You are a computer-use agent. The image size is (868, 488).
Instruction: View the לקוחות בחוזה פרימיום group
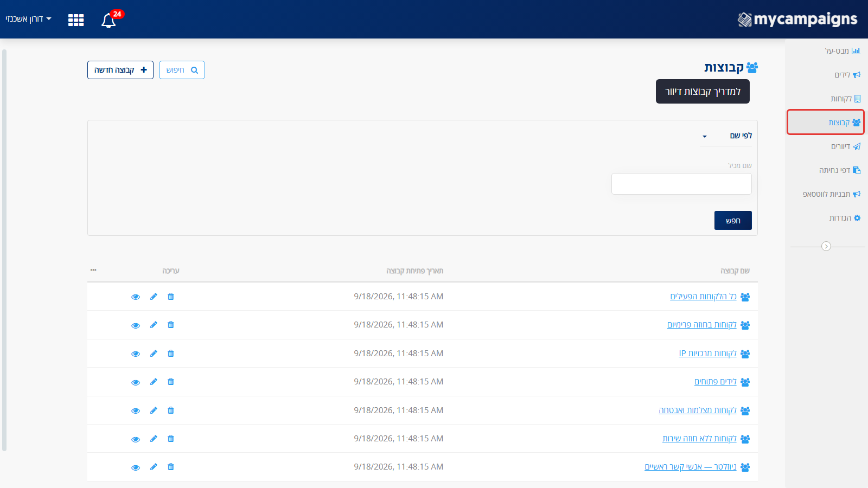pos(136,325)
